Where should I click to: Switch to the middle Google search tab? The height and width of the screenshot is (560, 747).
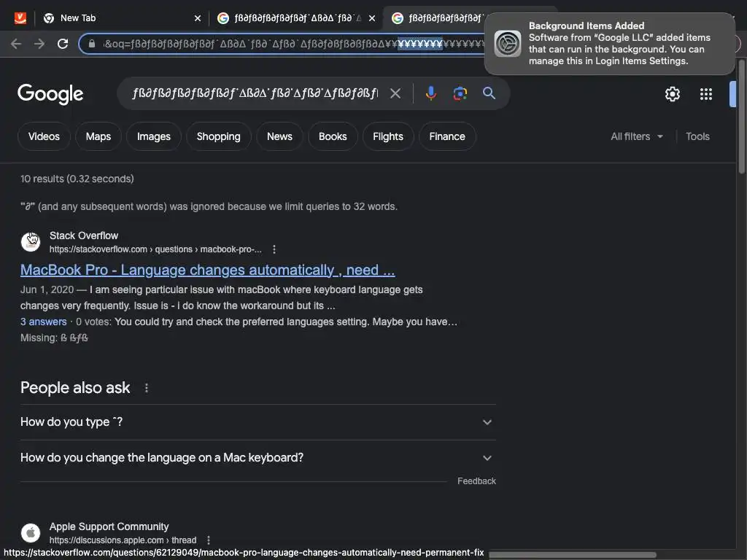click(x=295, y=18)
